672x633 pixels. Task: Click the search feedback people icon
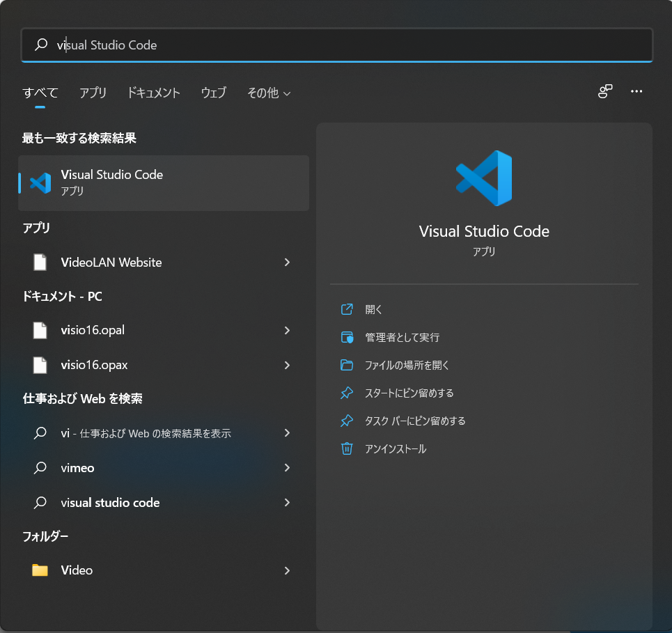[x=605, y=91]
